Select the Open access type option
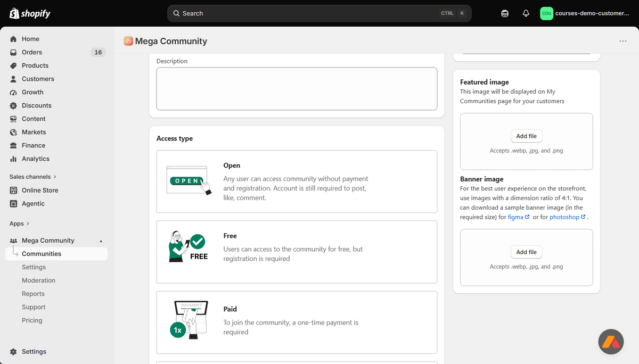This screenshot has width=639, height=364. click(297, 181)
